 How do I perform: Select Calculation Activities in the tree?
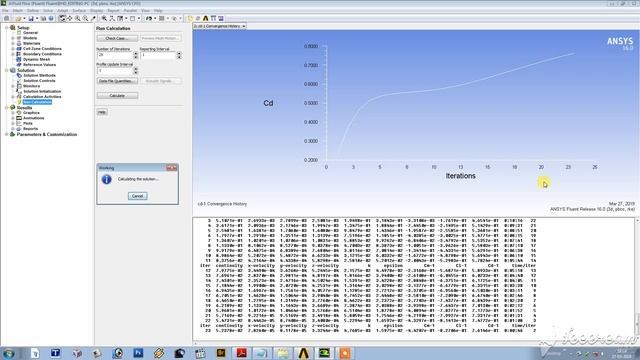42,97
